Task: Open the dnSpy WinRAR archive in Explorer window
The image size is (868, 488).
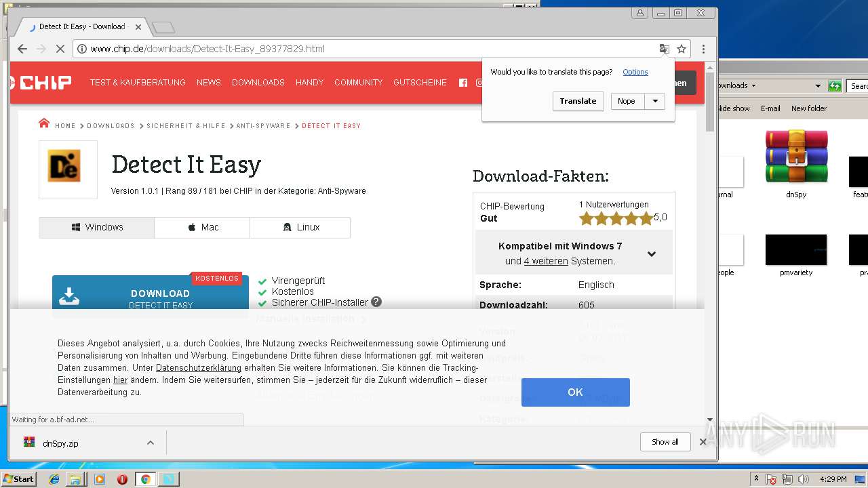Action: click(796, 164)
